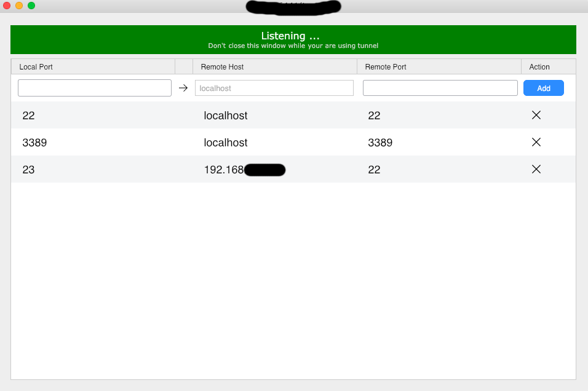Select localhost in the port 3389 row
588x391 pixels.
tap(226, 143)
